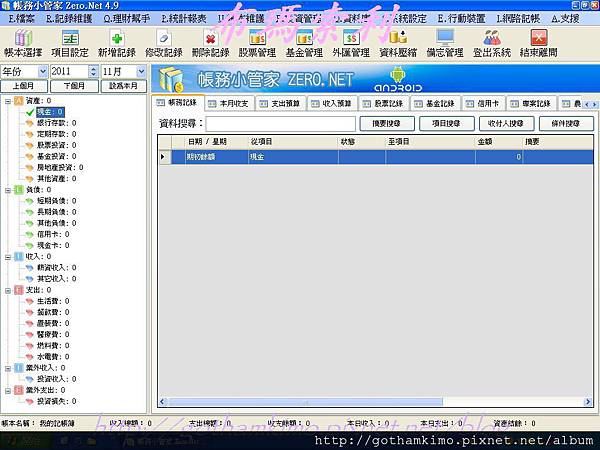Click 收付人搜尋 payee search button
The image size is (600, 450).
click(506, 124)
